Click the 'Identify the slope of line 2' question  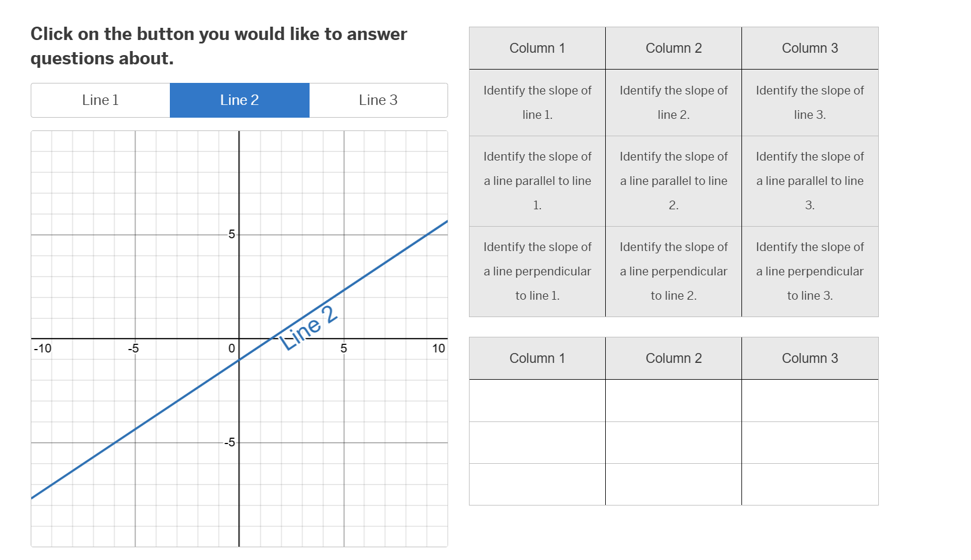coord(673,103)
